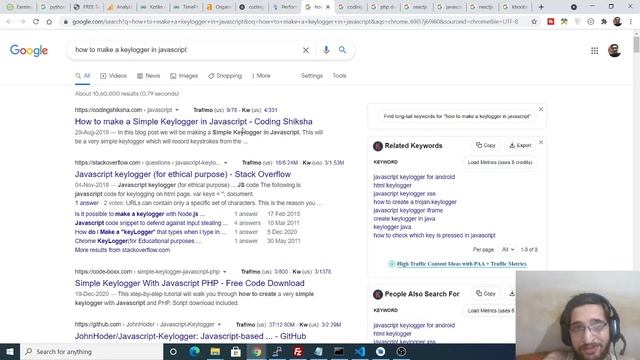Reload the page
This screenshot has height=360, width=640.
[x=36, y=21]
